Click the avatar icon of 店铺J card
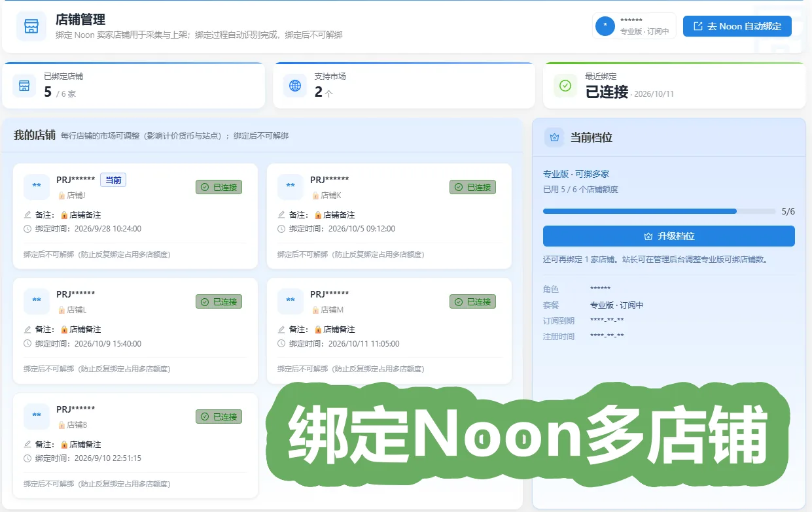 tap(37, 187)
